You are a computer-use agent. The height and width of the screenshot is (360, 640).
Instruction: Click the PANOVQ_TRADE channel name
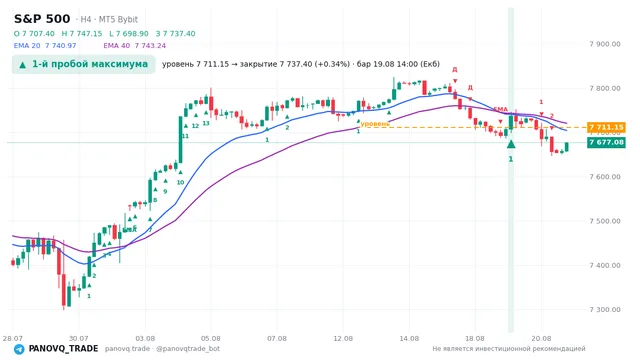pyautogui.click(x=63, y=349)
